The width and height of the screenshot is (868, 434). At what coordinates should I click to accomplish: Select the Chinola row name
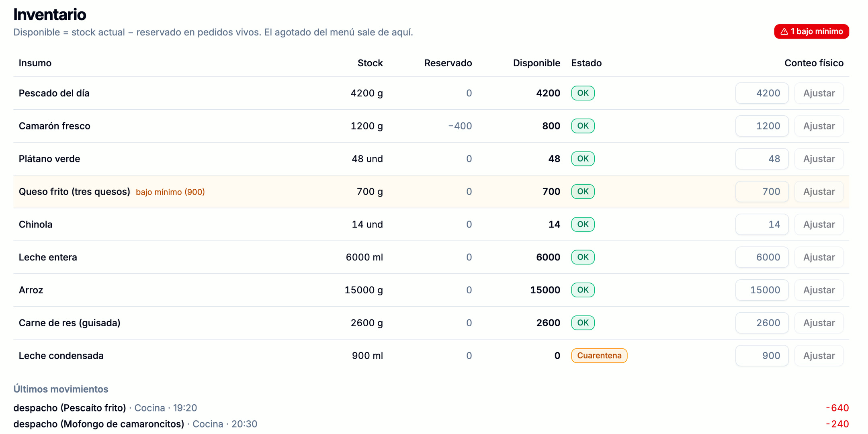[x=35, y=225]
